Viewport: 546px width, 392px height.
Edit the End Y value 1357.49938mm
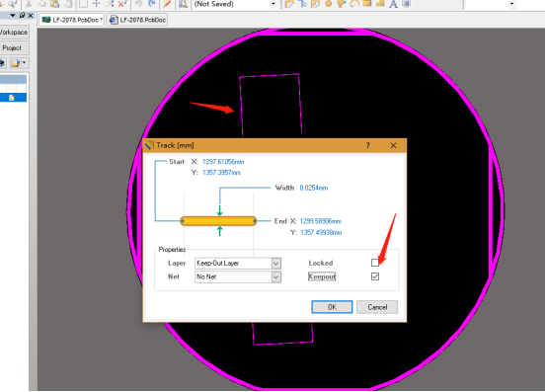pos(321,233)
